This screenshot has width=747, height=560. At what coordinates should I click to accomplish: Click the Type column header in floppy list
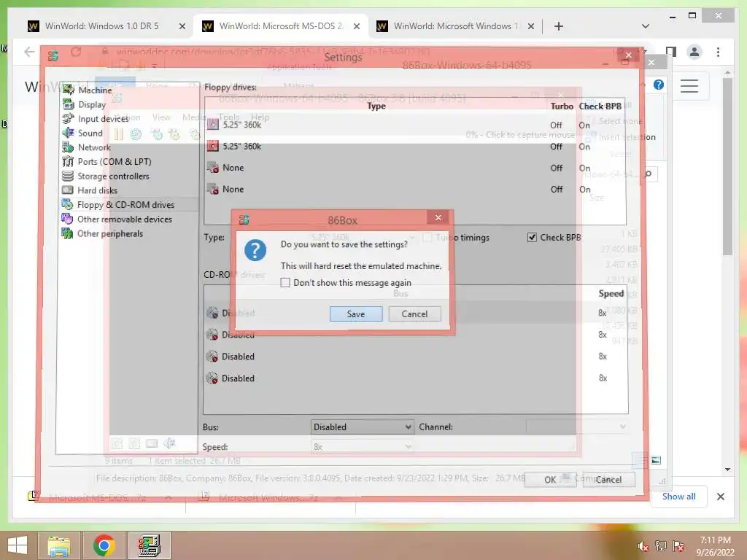tap(376, 106)
